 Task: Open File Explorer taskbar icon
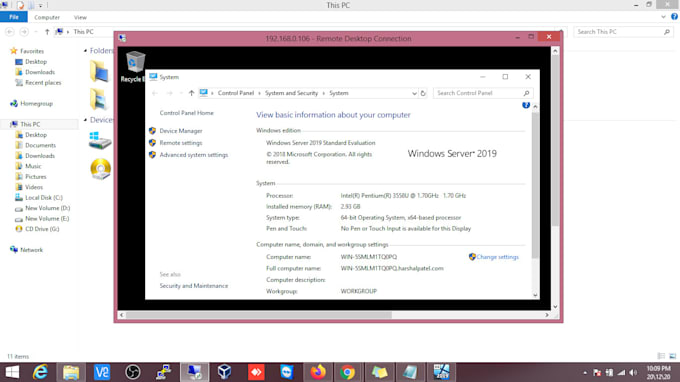(71, 372)
